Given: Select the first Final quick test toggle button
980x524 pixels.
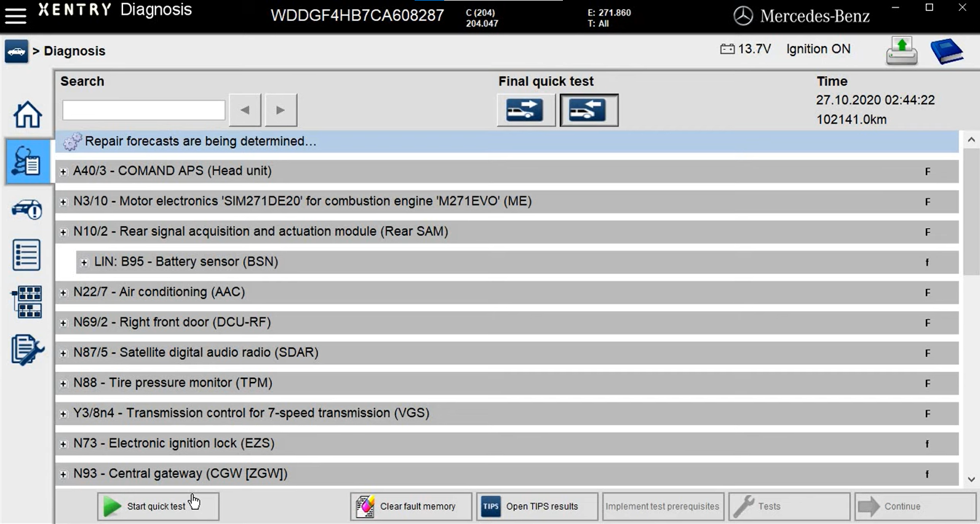Looking at the screenshot, I should [525, 110].
